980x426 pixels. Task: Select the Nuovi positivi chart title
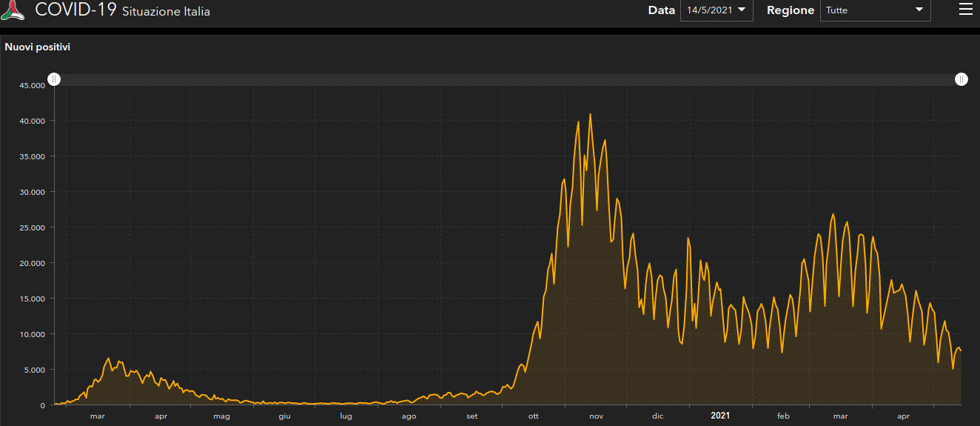(x=38, y=47)
